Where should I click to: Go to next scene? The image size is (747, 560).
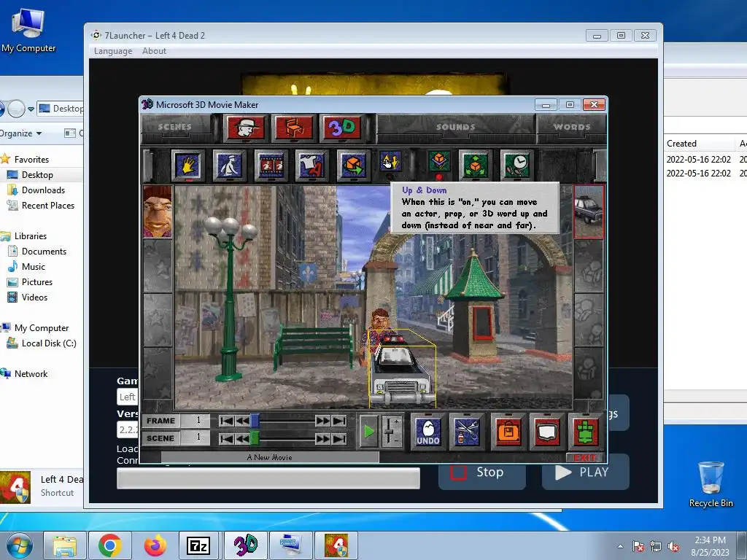tap(322, 438)
